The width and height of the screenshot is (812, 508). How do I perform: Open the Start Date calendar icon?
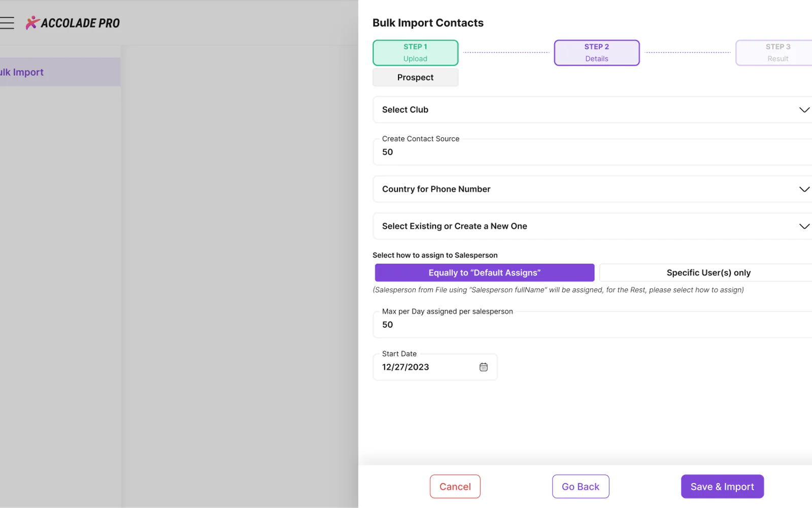point(483,367)
